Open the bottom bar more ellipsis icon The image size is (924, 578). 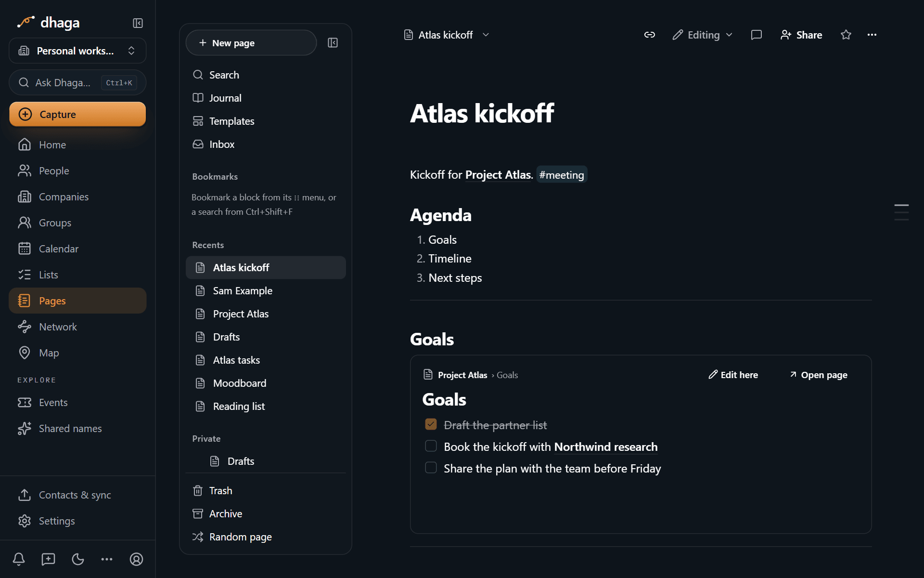pyautogui.click(x=107, y=559)
